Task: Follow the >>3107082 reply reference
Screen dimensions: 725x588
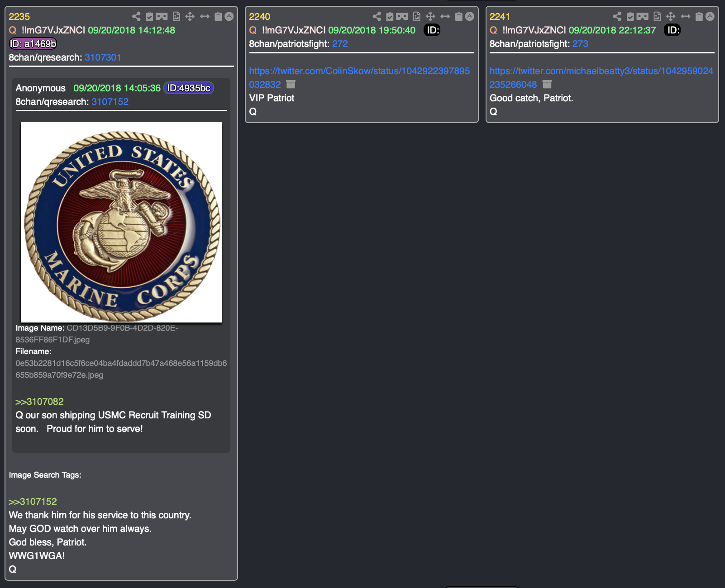Action: click(39, 402)
